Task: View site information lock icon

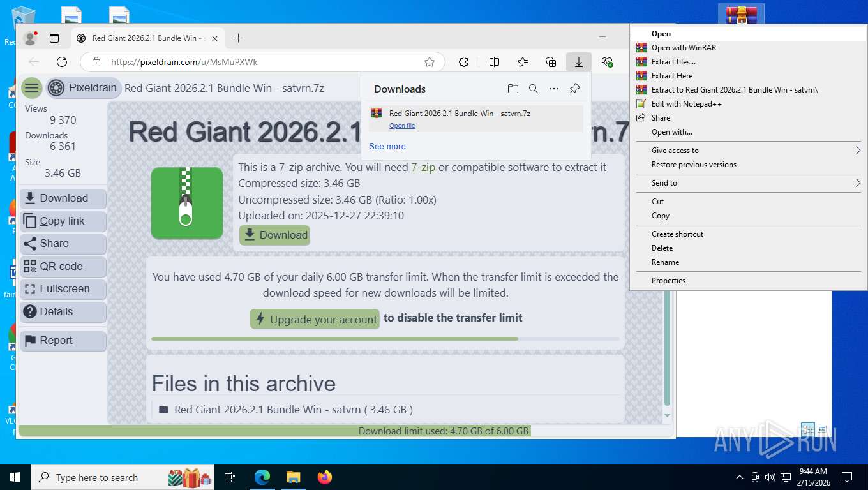Action: [96, 62]
